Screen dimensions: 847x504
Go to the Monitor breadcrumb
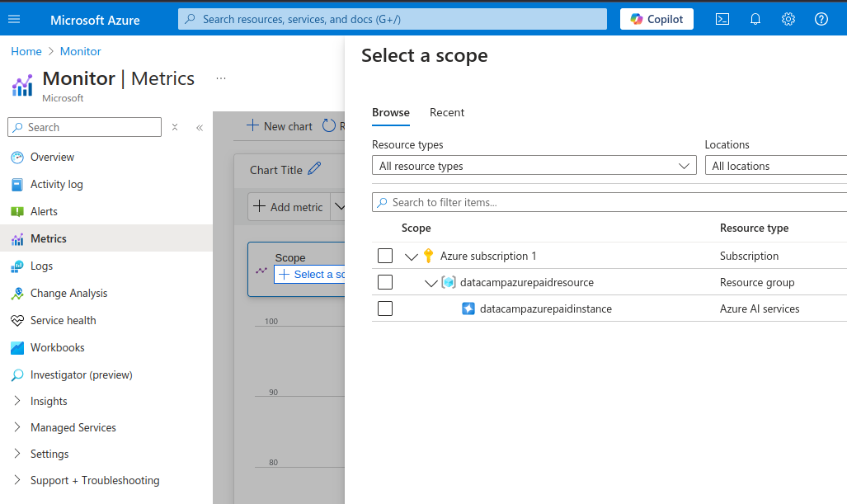pyautogui.click(x=81, y=51)
